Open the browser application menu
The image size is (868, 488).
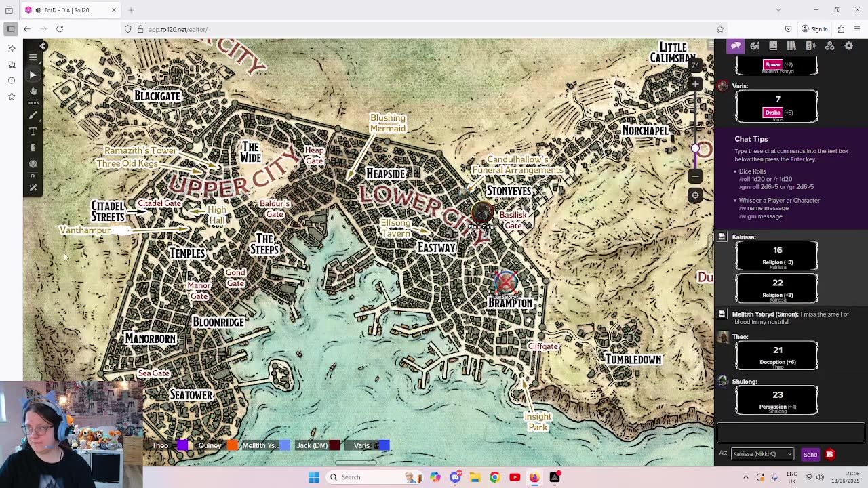click(x=858, y=29)
